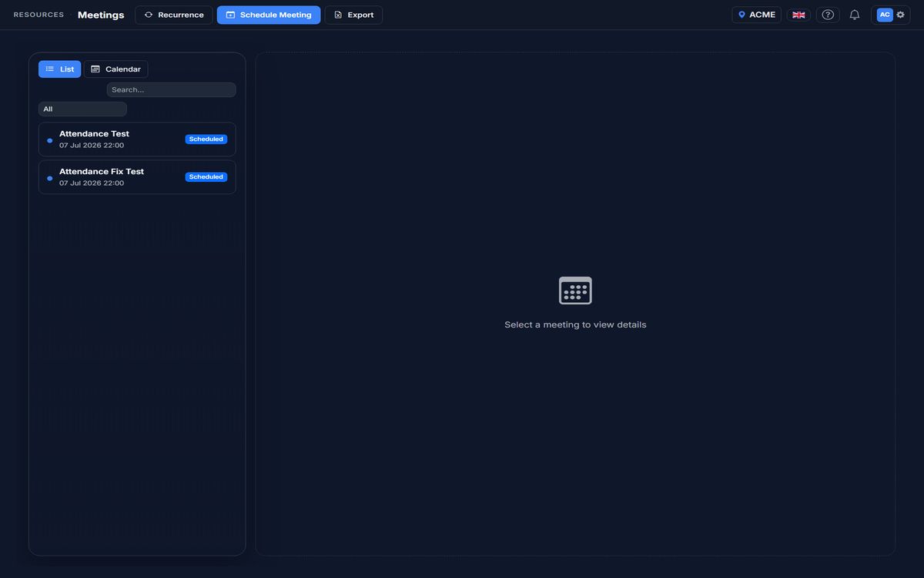Go to Resources breadcrumb
Image resolution: width=924 pixels, height=578 pixels.
click(38, 15)
